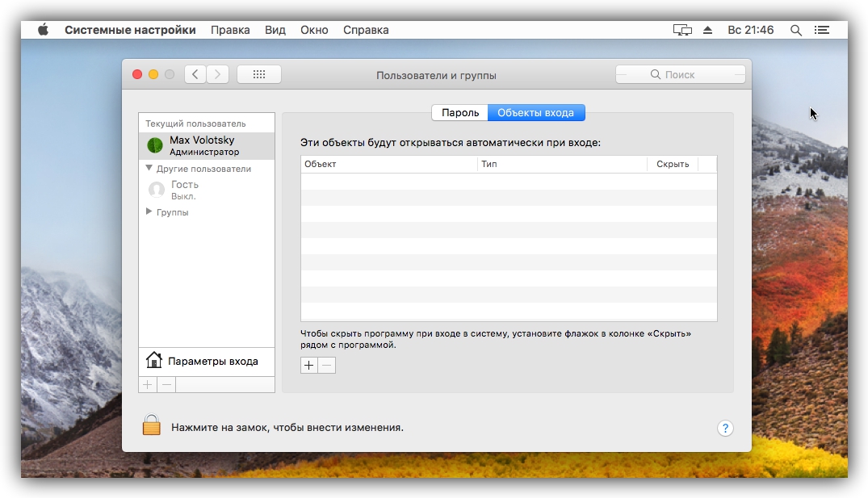This screenshot has width=868, height=498.
Task: Open the Apple menu
Action: click(x=43, y=30)
